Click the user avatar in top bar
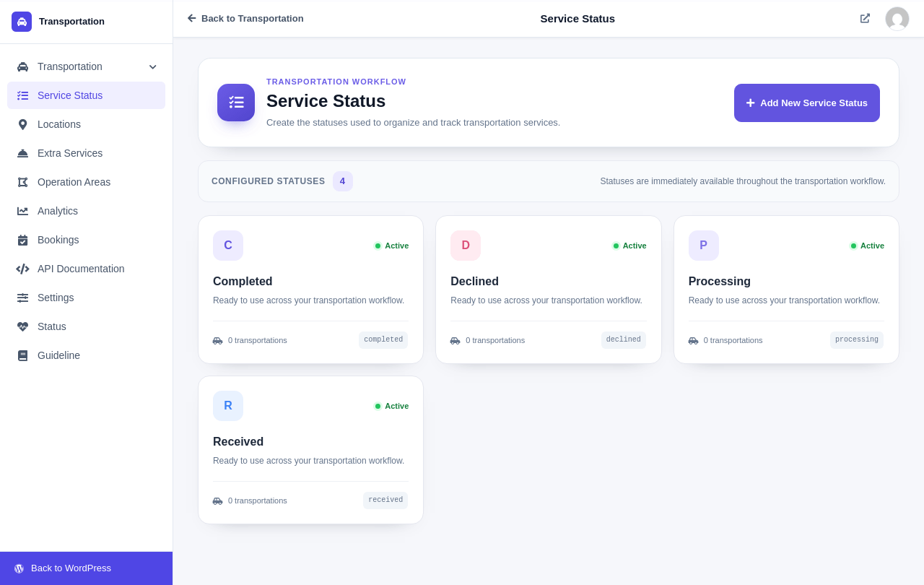This screenshot has height=585, width=924. (897, 19)
